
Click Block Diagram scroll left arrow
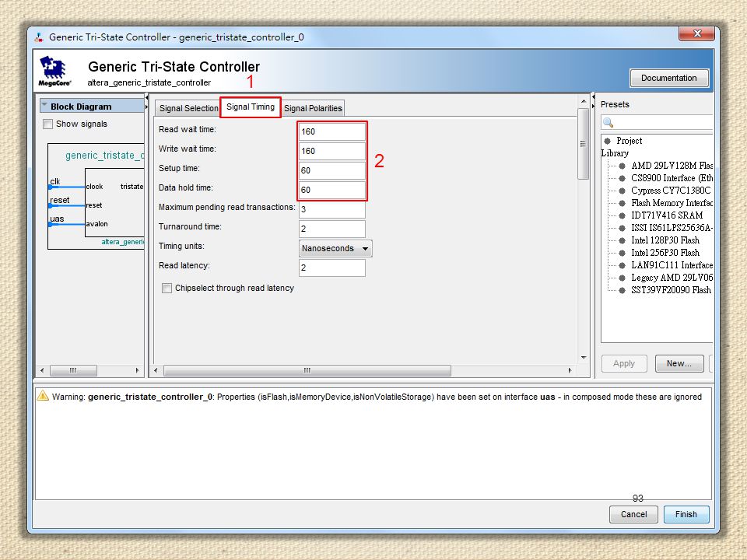[42, 370]
